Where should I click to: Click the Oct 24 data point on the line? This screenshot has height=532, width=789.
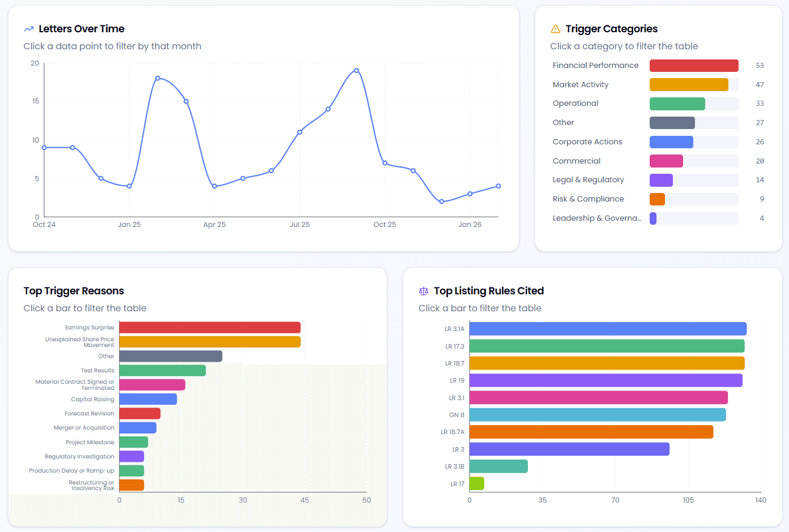pyautogui.click(x=44, y=148)
